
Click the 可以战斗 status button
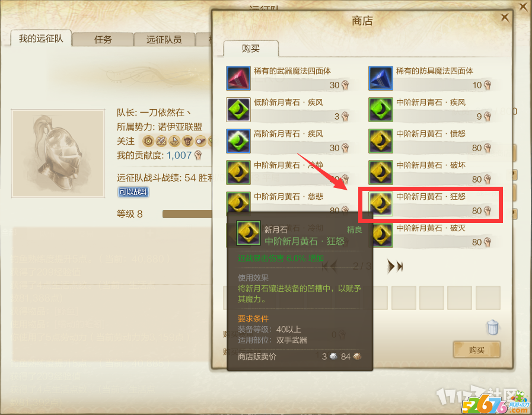133,192
